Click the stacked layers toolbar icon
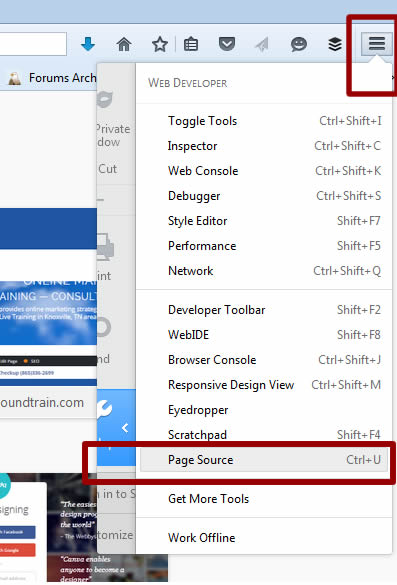Image resolution: width=397 pixels, height=585 pixels. (335, 44)
